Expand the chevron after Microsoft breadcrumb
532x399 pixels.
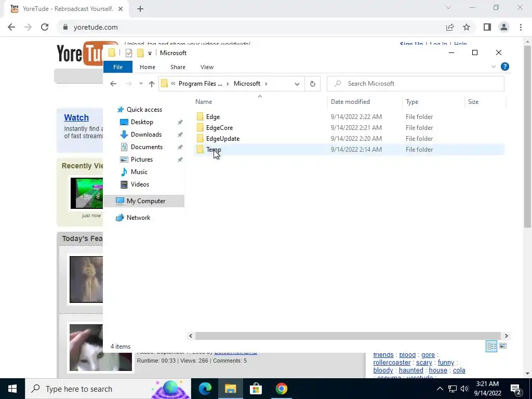(267, 84)
